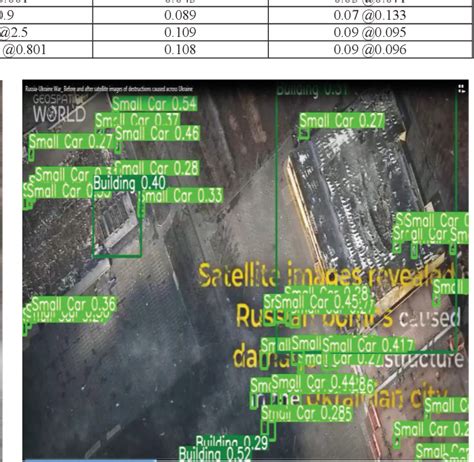Click the Building 0.52 label
The image size is (474, 462).
tap(215, 454)
